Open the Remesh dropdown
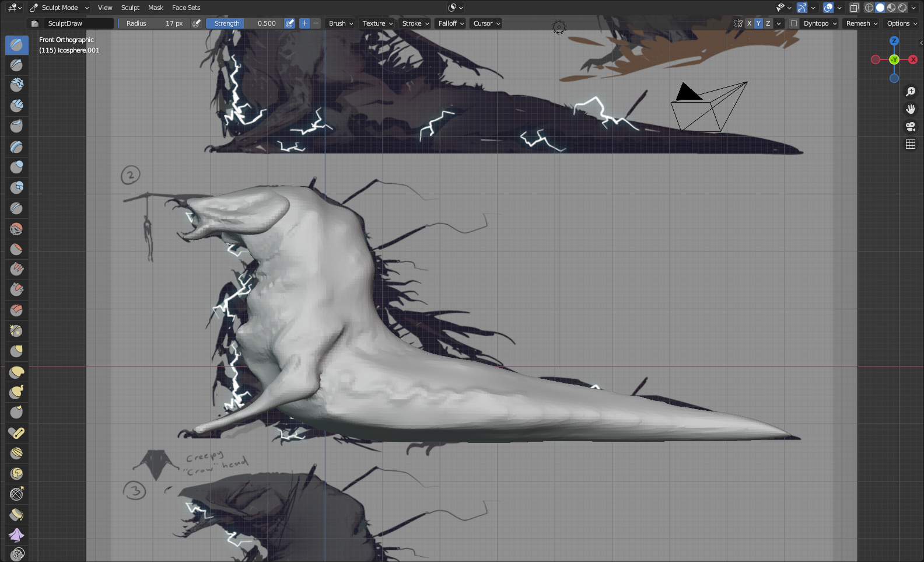 862,23
